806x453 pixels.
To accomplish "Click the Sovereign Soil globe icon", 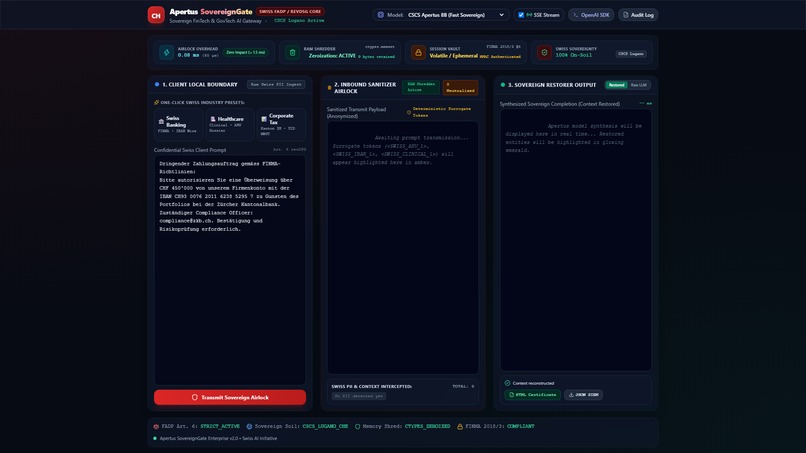I will point(249,426).
